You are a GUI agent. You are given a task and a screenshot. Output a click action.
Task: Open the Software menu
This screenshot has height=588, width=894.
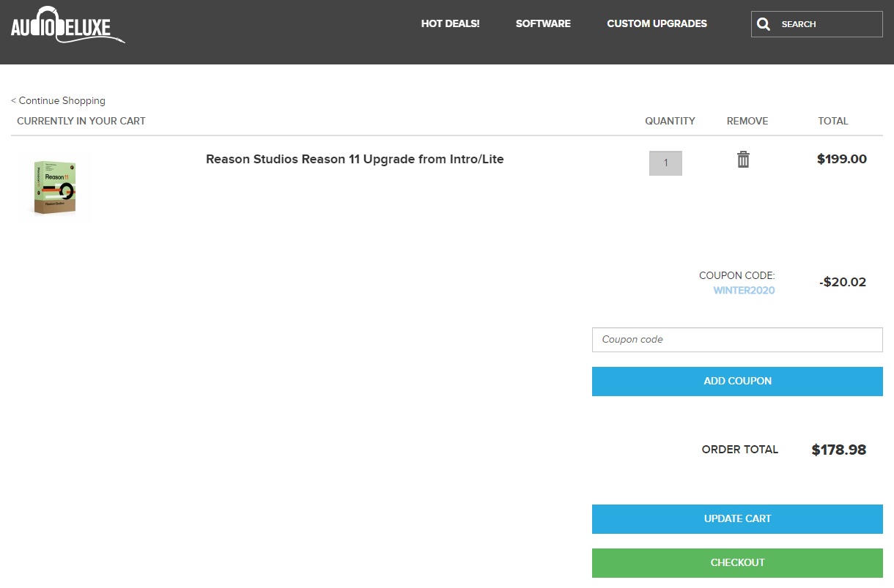(x=543, y=23)
